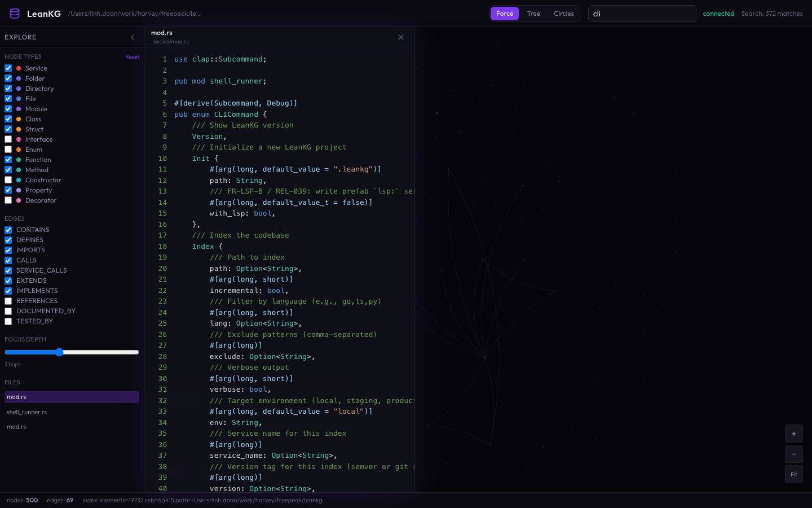Enable the Enum node type checkbox
This screenshot has width=812, height=508.
[x=8, y=150]
